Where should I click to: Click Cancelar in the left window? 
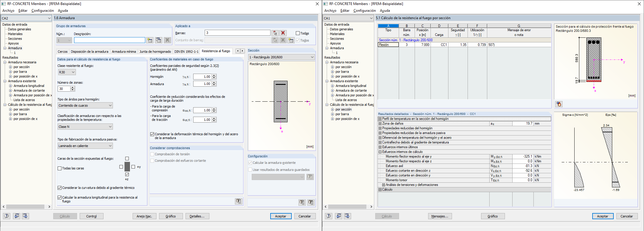(x=305, y=216)
